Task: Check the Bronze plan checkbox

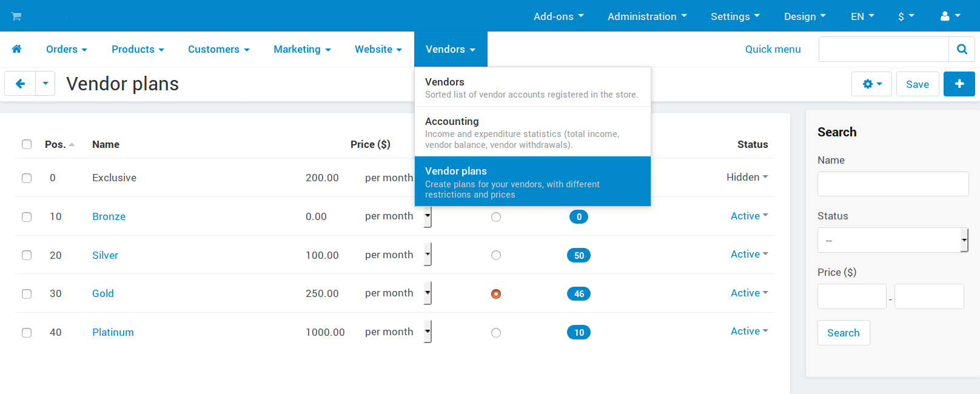Action: pyautogui.click(x=27, y=217)
